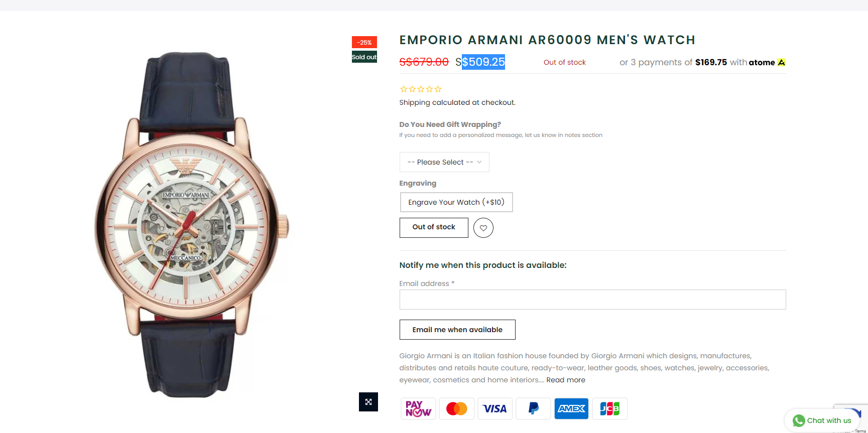Click the PayNow payment icon
Viewport: 868px width, 433px height.
point(418,409)
